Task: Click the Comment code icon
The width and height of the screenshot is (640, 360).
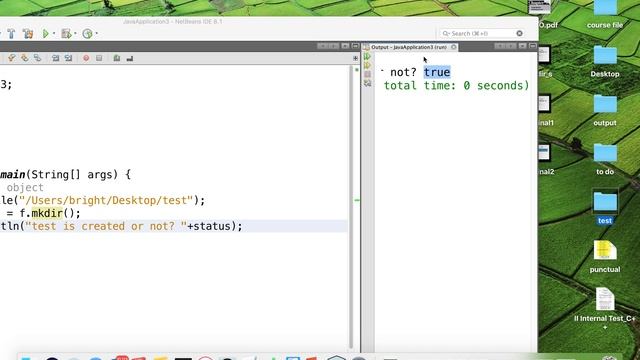Action: coord(117,58)
